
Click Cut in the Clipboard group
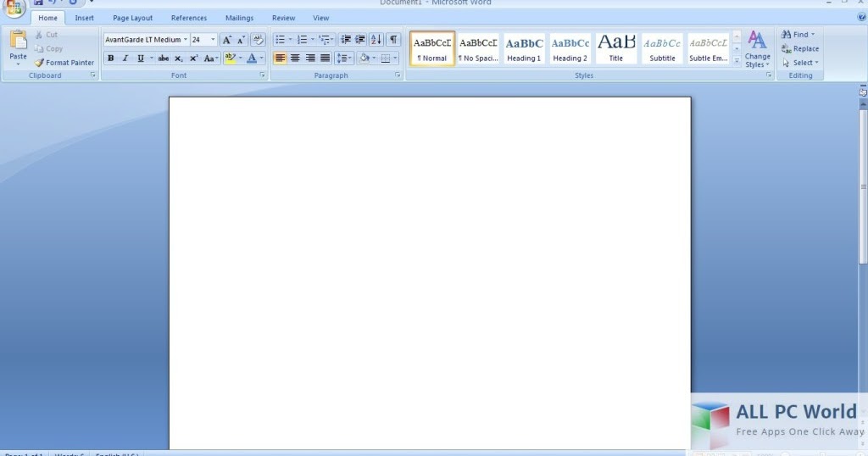pos(46,34)
